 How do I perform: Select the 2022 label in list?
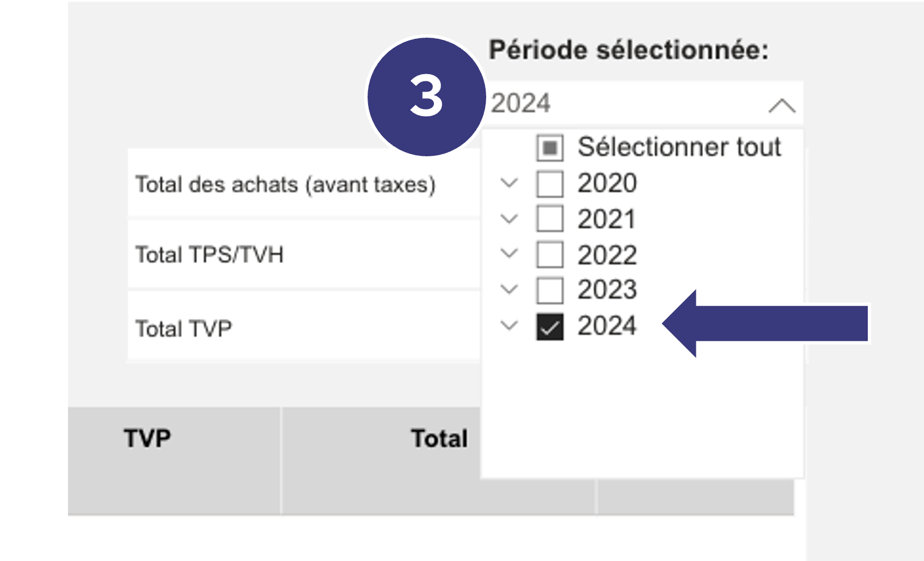[x=607, y=255]
